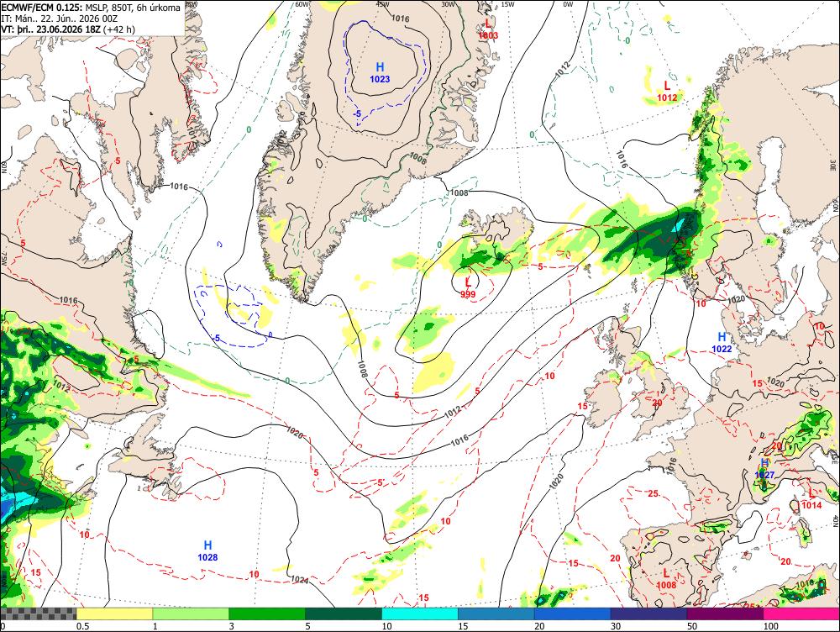Screen dimensions: 840x632
Task: Click the light green 1 legend swatch
Action: 191,614
